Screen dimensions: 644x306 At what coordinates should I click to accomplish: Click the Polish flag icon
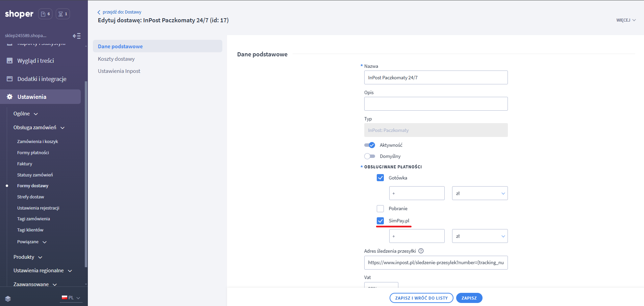(65, 298)
